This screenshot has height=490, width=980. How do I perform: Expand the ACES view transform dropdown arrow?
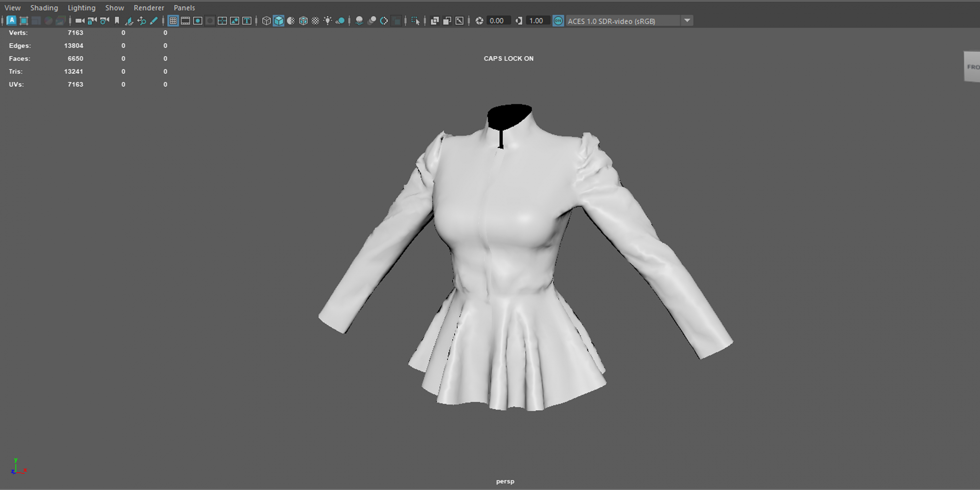(x=687, y=20)
